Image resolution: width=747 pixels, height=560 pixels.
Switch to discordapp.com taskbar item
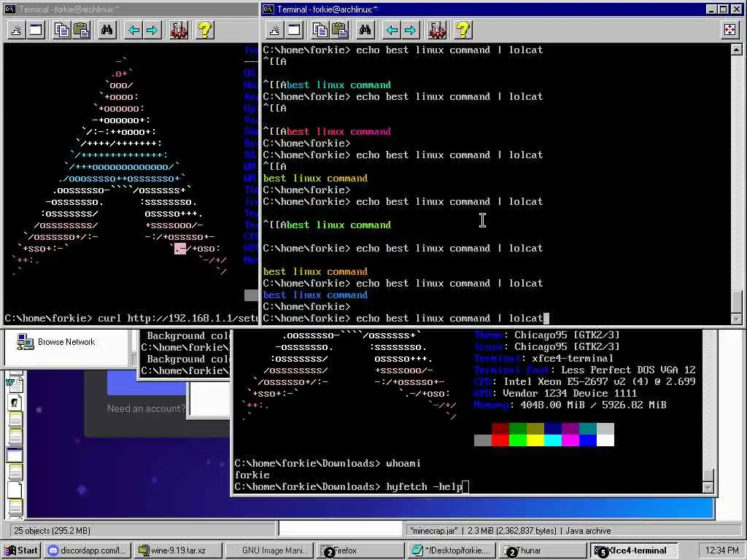87,551
